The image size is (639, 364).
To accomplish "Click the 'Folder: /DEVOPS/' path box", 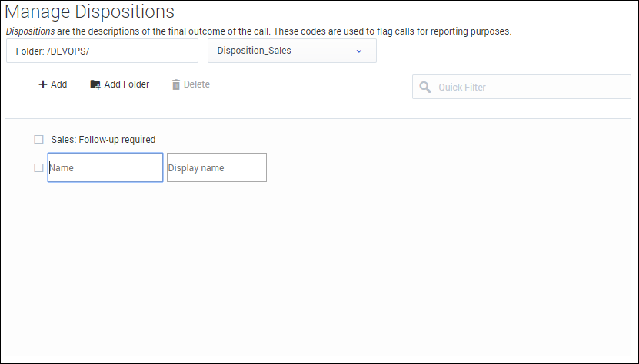I will tap(102, 51).
